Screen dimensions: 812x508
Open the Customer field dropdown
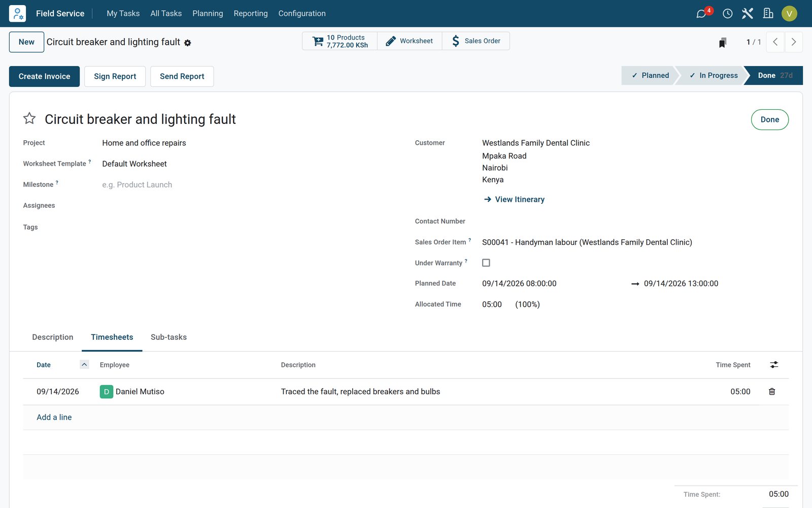pyautogui.click(x=634, y=143)
